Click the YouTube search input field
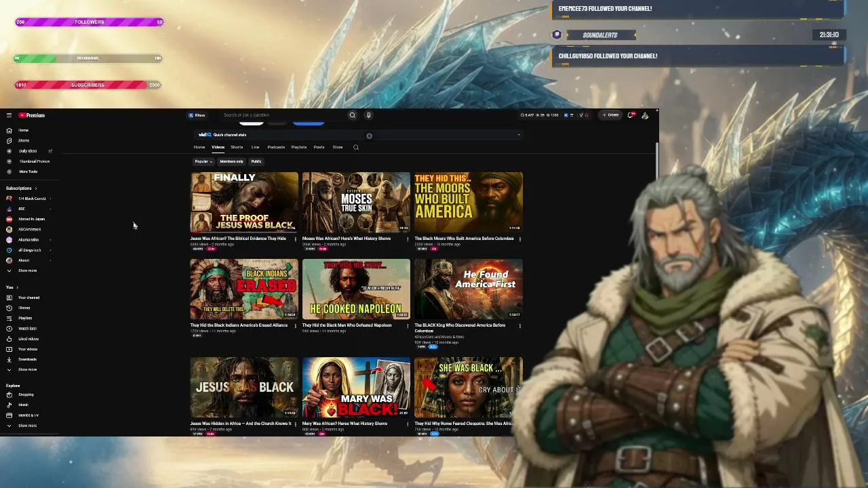Viewport: 868px width, 488px height. pyautogui.click(x=283, y=115)
